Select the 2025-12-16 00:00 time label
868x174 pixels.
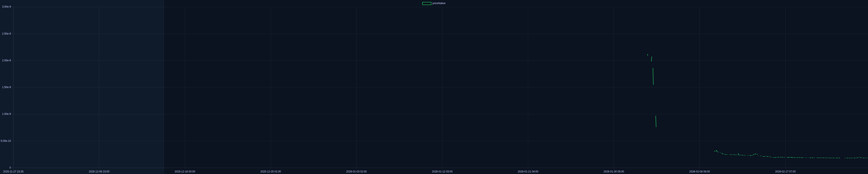pyautogui.click(x=185, y=172)
